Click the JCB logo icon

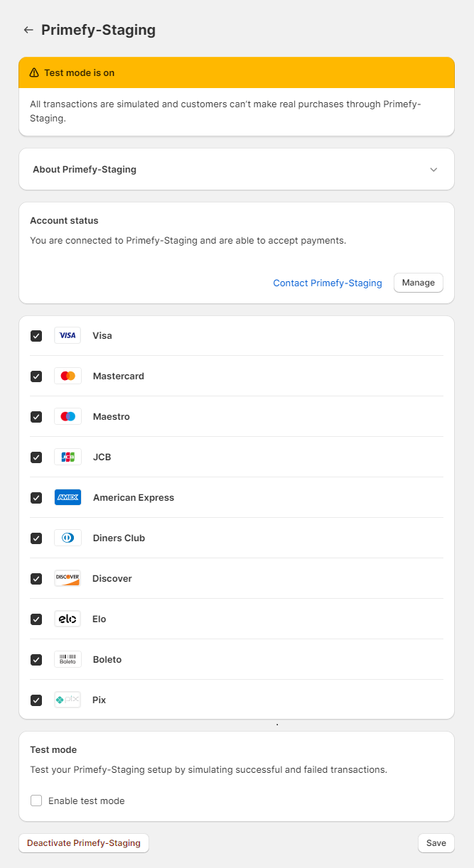click(68, 457)
